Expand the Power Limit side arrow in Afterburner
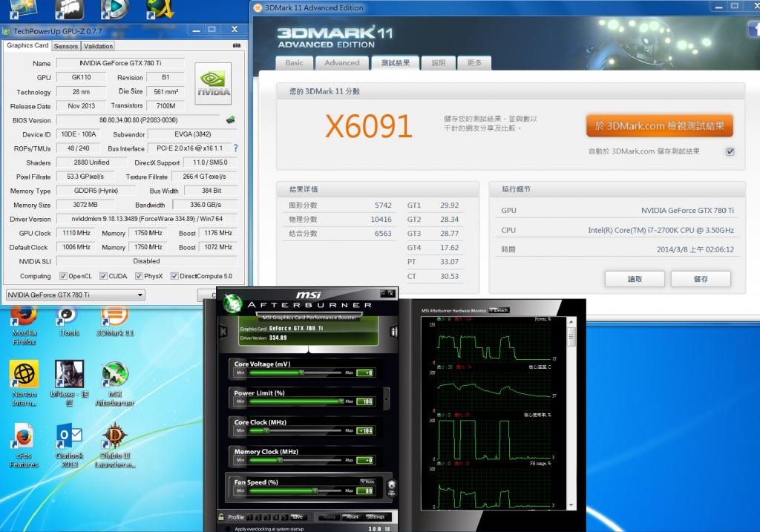The image size is (760, 532). coord(386,398)
